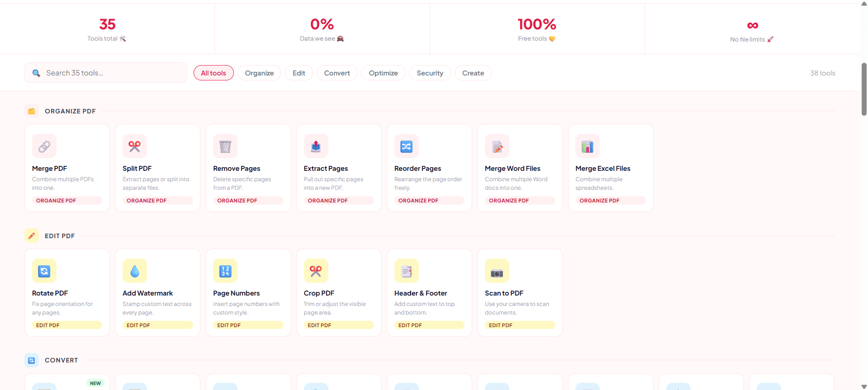Viewport: 868px width, 390px height.
Task: Click the '38 tools' count text
Action: pyautogui.click(x=822, y=73)
